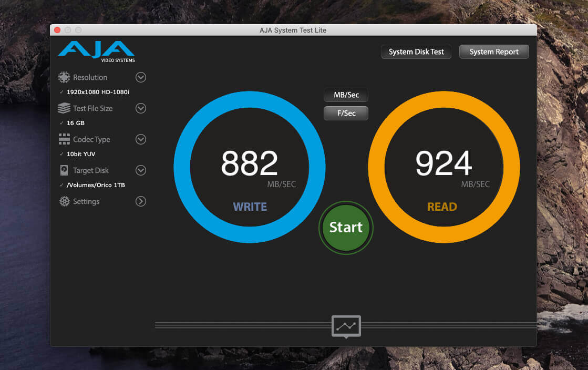Click the Settings gear icon
This screenshot has width=588, height=370.
(65, 201)
